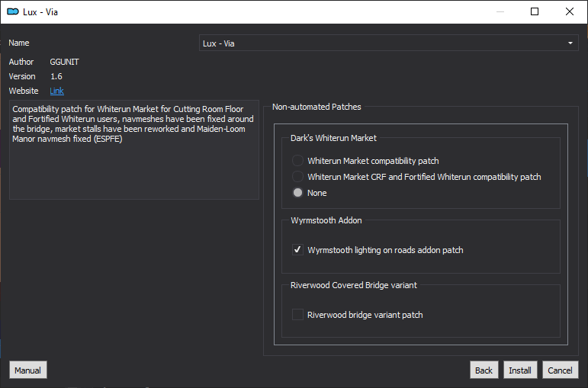This screenshot has height=388, width=588.
Task: Go Back to the previous installer page
Action: [x=484, y=370]
